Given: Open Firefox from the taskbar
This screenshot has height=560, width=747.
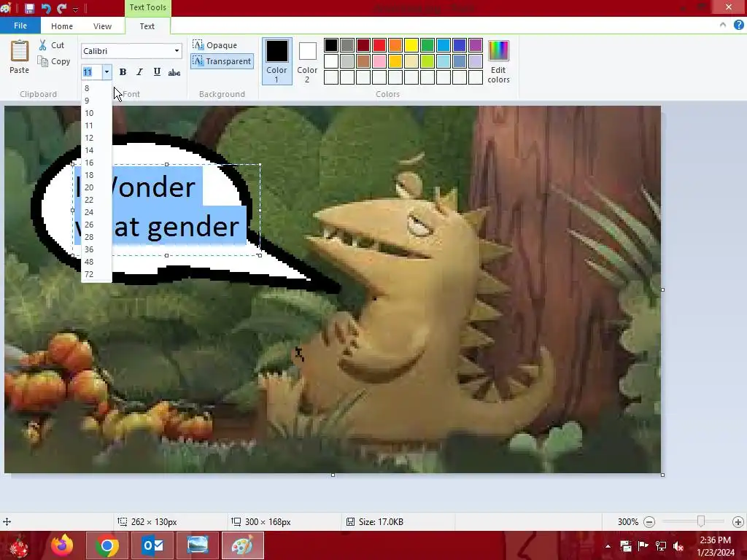Looking at the screenshot, I should pos(62,545).
